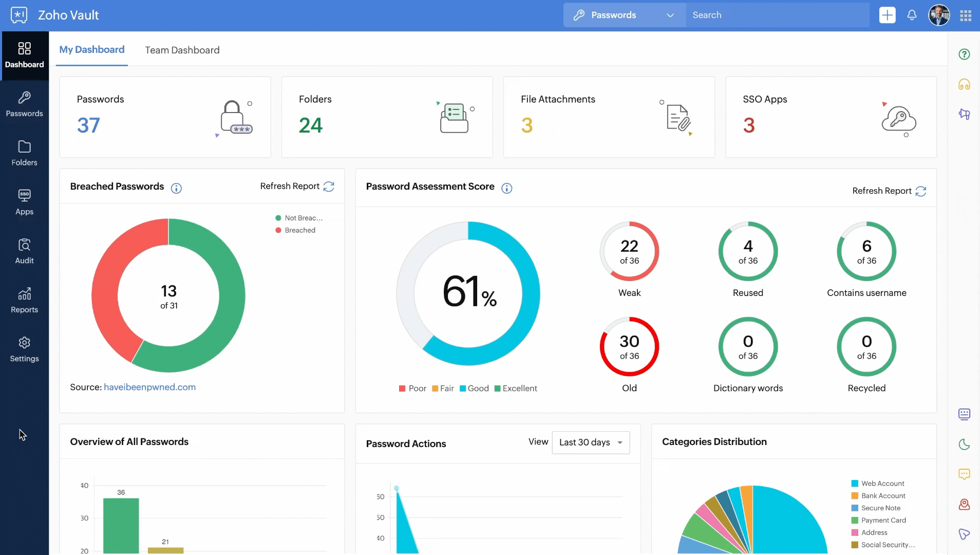Toggle the Breached legend entry
The width and height of the screenshot is (980, 555).
pyautogui.click(x=295, y=230)
